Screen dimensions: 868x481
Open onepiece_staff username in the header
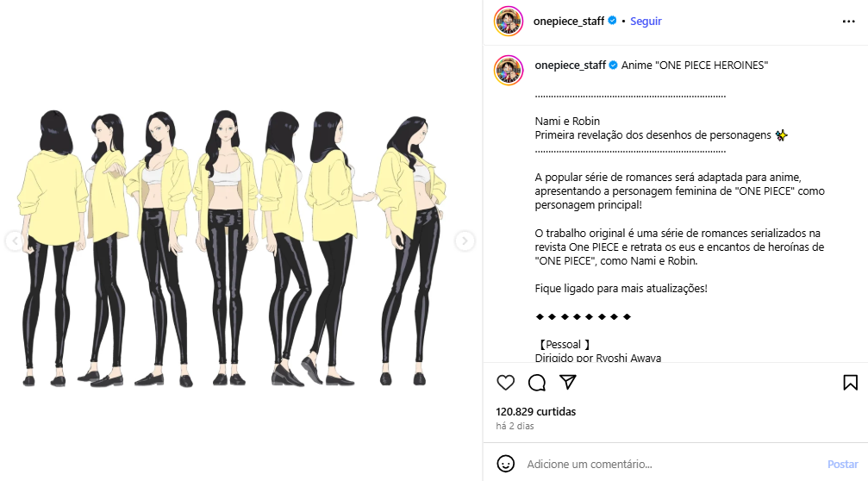click(569, 21)
